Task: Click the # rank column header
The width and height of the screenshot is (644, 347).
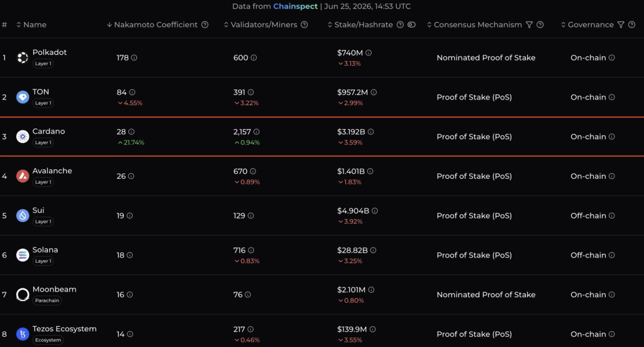Action: (4, 25)
